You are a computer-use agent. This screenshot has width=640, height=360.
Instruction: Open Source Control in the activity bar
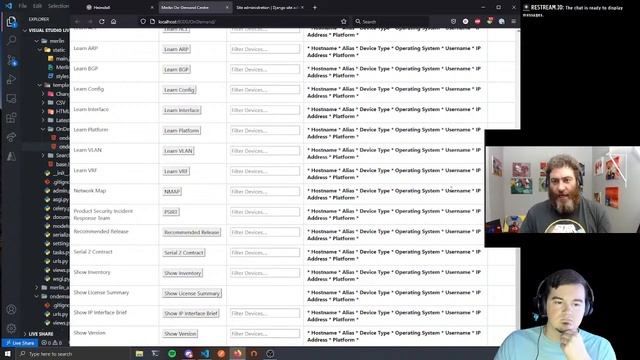point(11,60)
